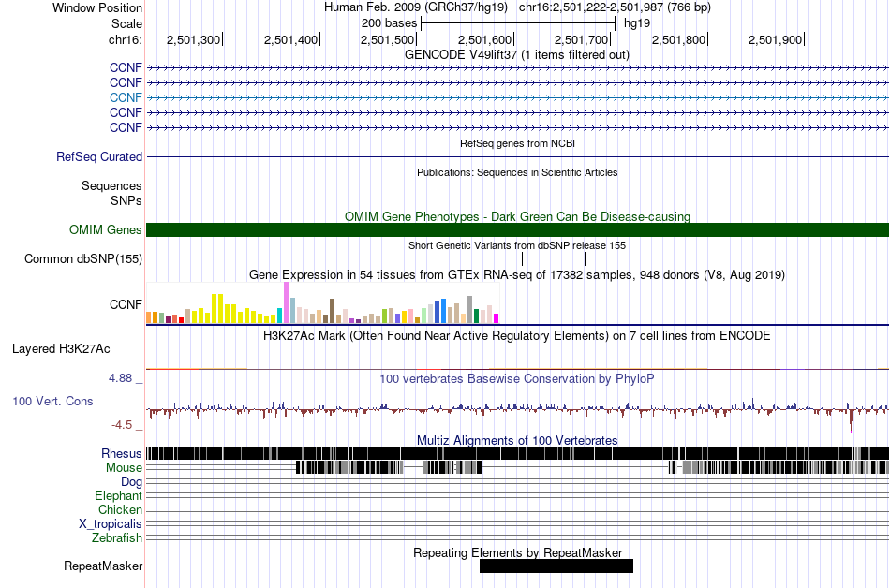Click the left SNP tick in Common dbSNP
Image resolution: width=890 pixels, height=588 pixels.
point(522,259)
